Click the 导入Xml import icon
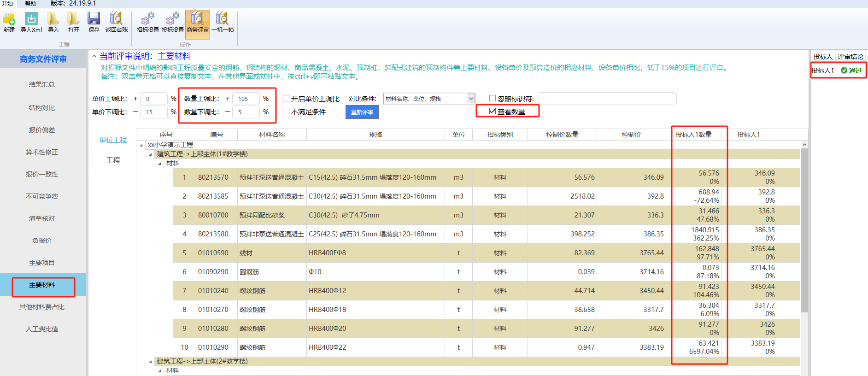The height and width of the screenshot is (376, 868). 31,19
